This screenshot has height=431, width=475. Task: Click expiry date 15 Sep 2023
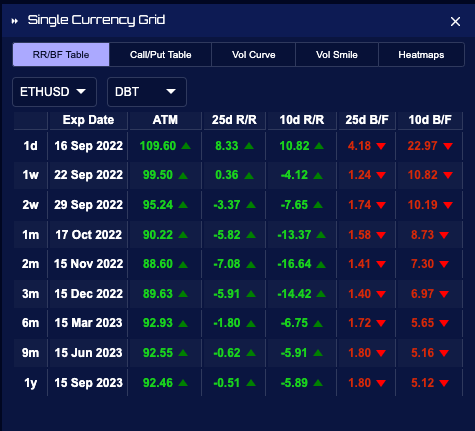coord(88,383)
